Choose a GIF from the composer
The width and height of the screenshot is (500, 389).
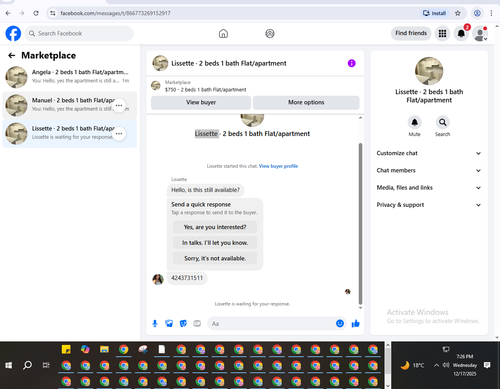pos(197,323)
